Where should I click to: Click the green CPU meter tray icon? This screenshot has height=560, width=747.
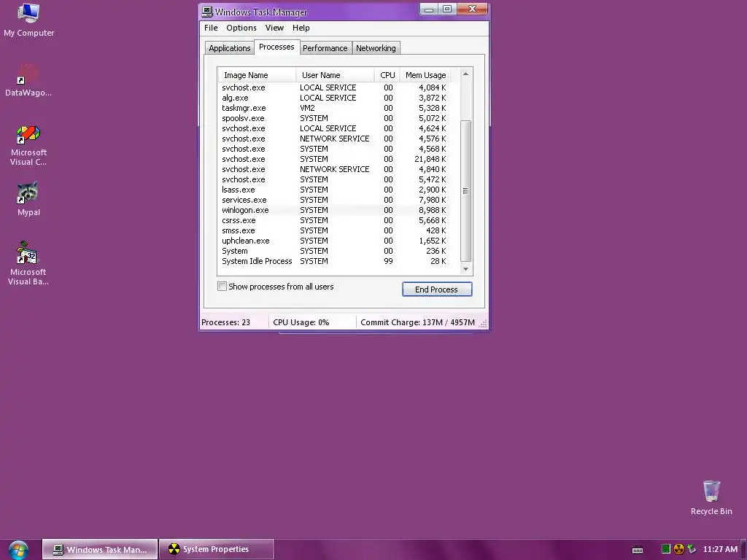(x=665, y=549)
